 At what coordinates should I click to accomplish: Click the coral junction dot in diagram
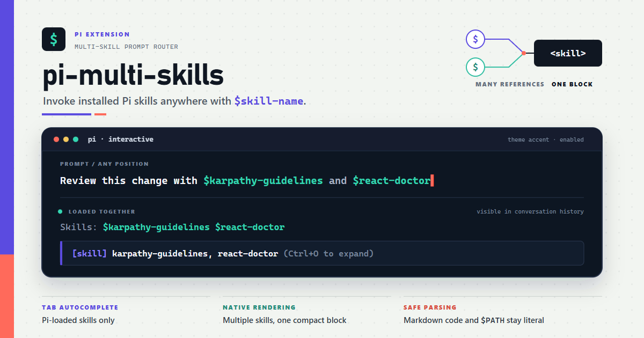point(524,53)
